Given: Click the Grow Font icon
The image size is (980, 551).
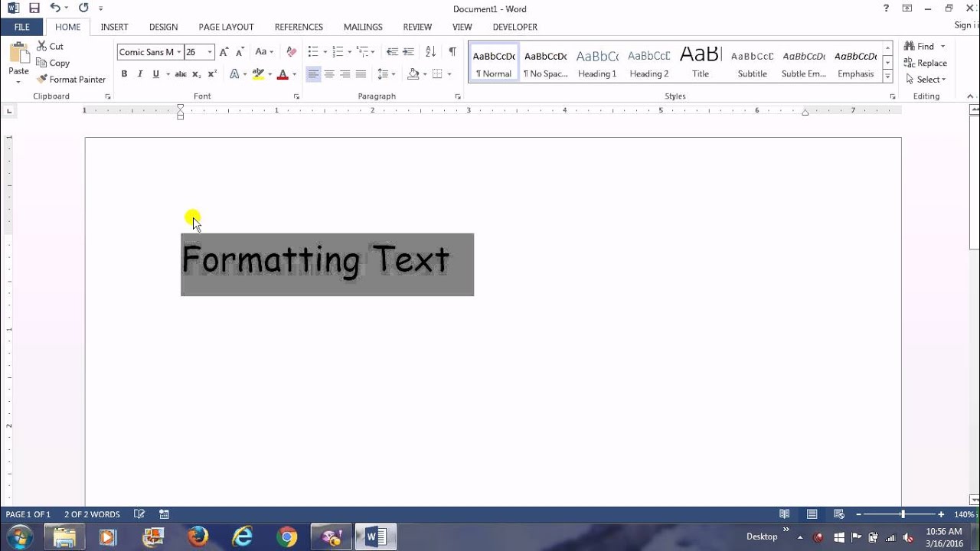Looking at the screenshot, I should point(224,52).
